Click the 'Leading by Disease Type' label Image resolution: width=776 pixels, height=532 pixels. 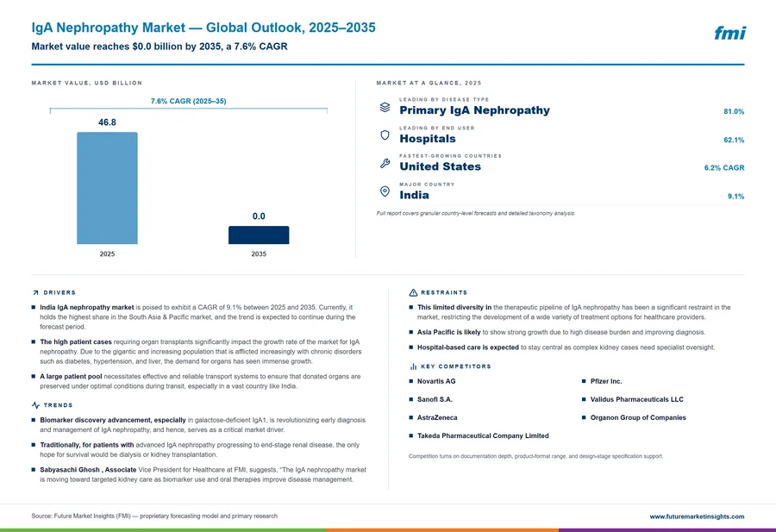[444, 99]
